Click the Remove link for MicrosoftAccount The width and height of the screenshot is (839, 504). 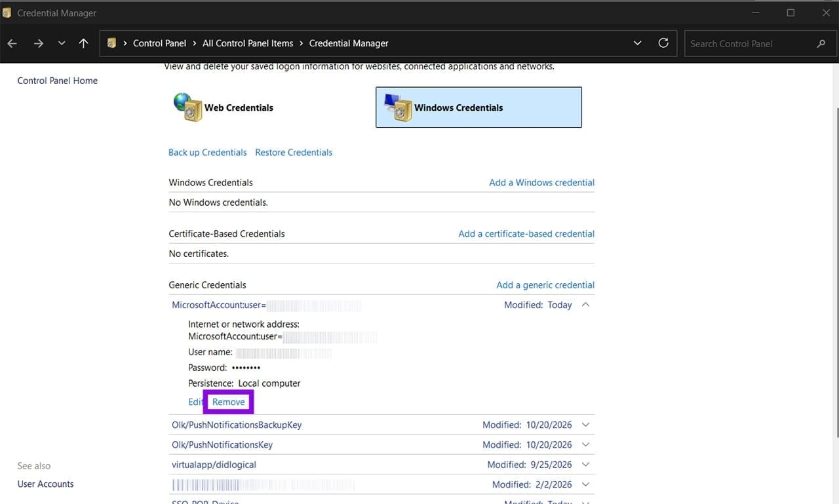(x=229, y=402)
